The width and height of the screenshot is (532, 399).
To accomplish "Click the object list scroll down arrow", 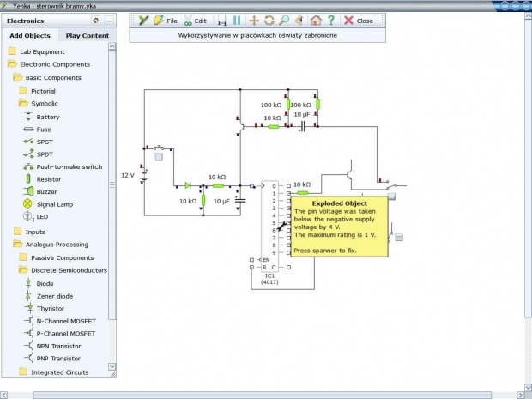I will [x=112, y=366].
